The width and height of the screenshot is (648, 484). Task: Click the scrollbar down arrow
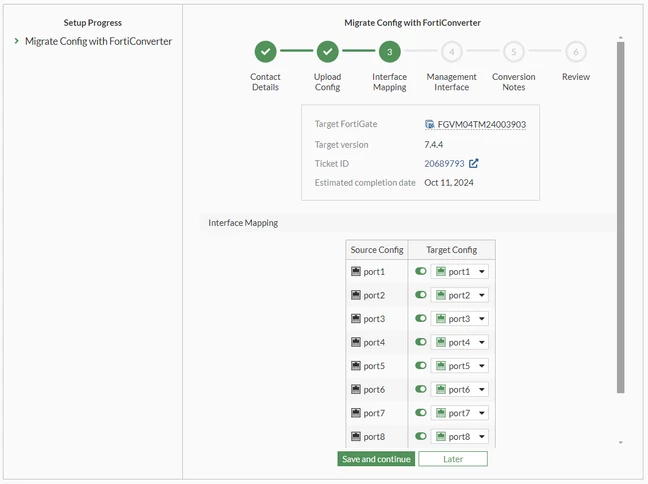620,443
